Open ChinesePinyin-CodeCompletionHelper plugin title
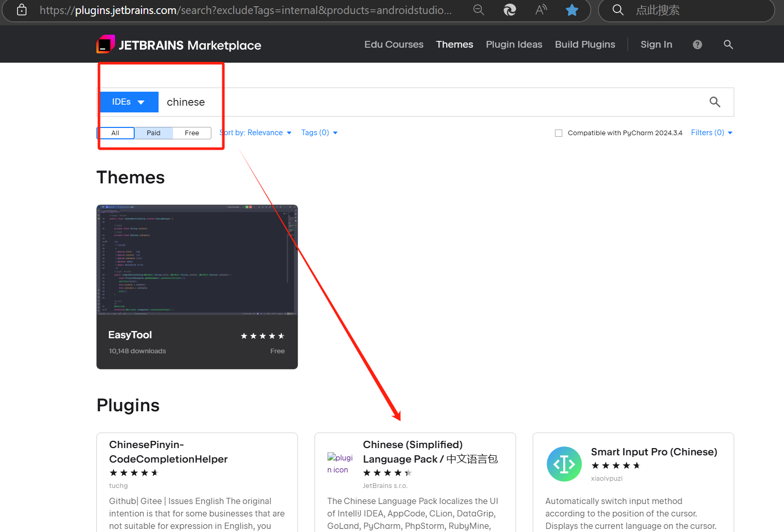 click(168, 452)
